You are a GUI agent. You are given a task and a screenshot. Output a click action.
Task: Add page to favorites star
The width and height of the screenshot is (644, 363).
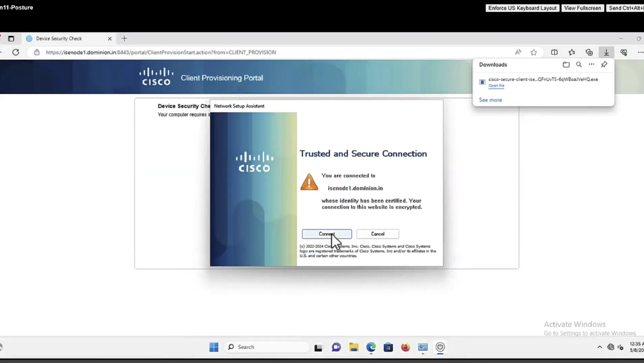tap(534, 52)
